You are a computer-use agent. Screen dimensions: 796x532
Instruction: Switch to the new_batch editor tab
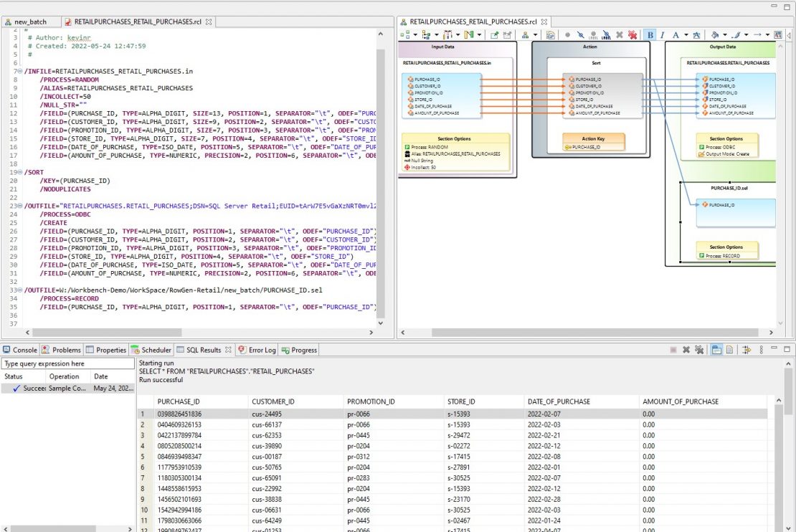coord(29,22)
